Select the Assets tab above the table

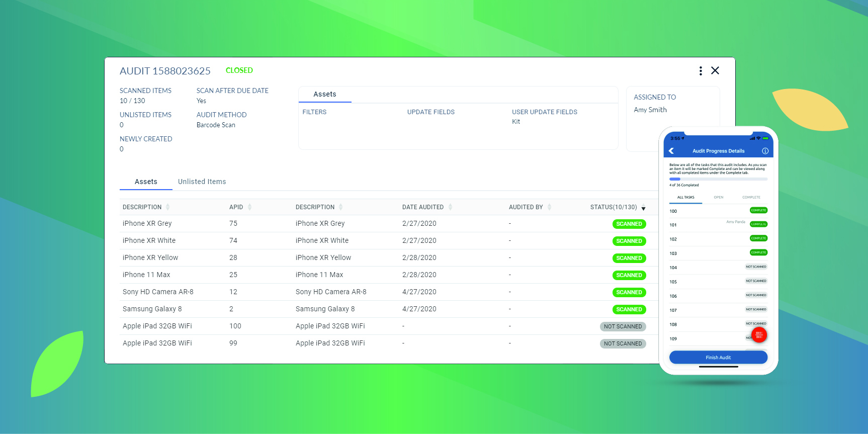[146, 182]
